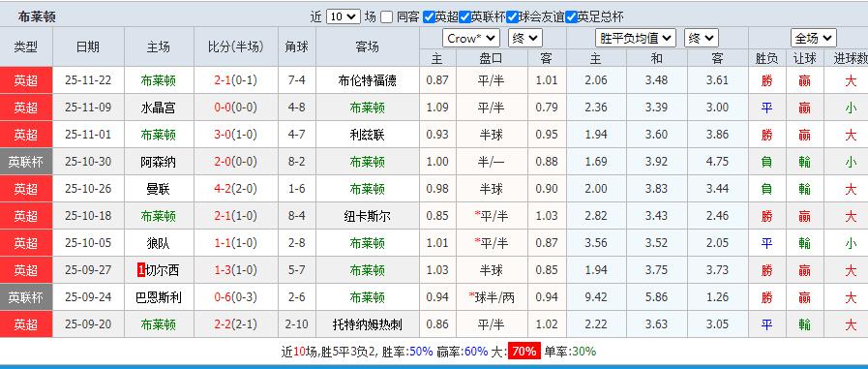Image resolution: width=868 pixels, height=369 pixels.
Task: Click the 英超 type cell dated 25-11-22
Action: [26, 80]
